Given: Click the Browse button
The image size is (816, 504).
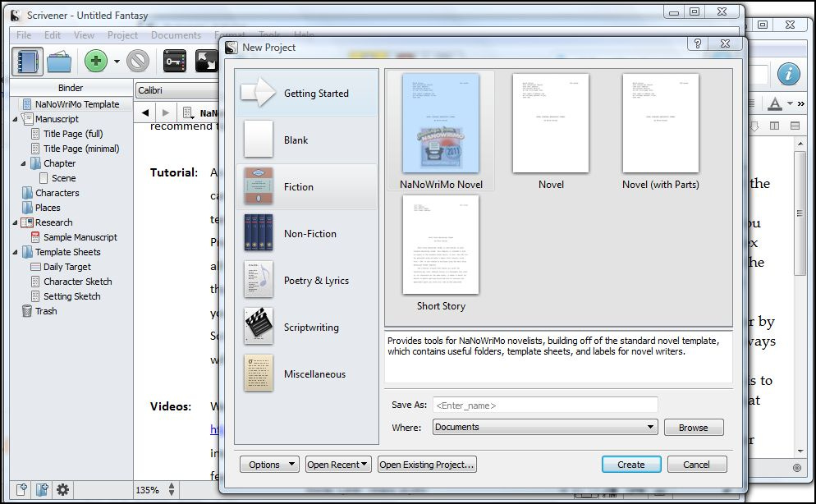Looking at the screenshot, I should coord(694,428).
